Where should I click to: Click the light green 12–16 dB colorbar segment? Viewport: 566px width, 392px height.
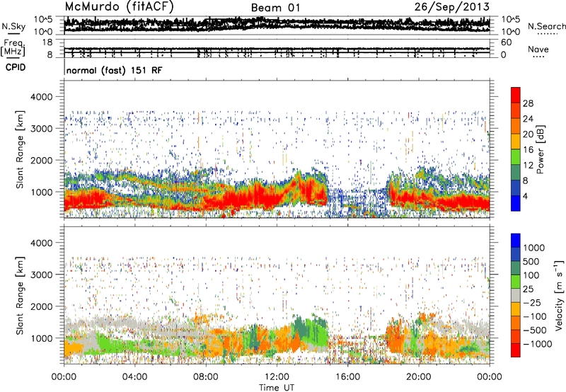click(x=516, y=156)
